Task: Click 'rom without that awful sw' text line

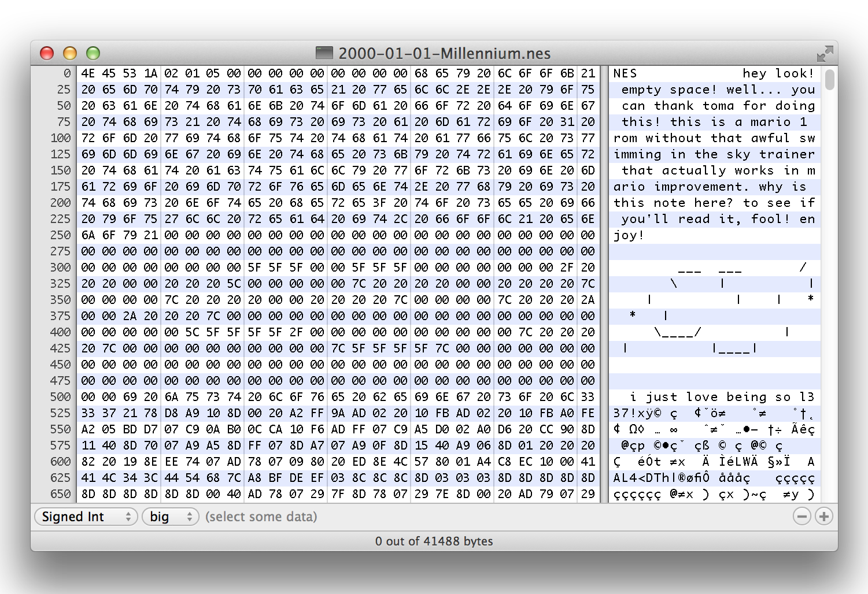Action: [714, 138]
